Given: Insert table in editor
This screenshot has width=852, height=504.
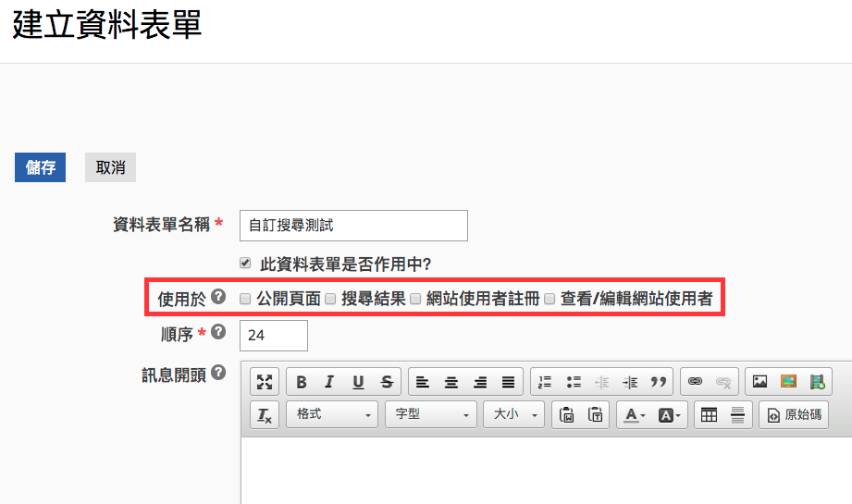Looking at the screenshot, I should click(709, 415).
